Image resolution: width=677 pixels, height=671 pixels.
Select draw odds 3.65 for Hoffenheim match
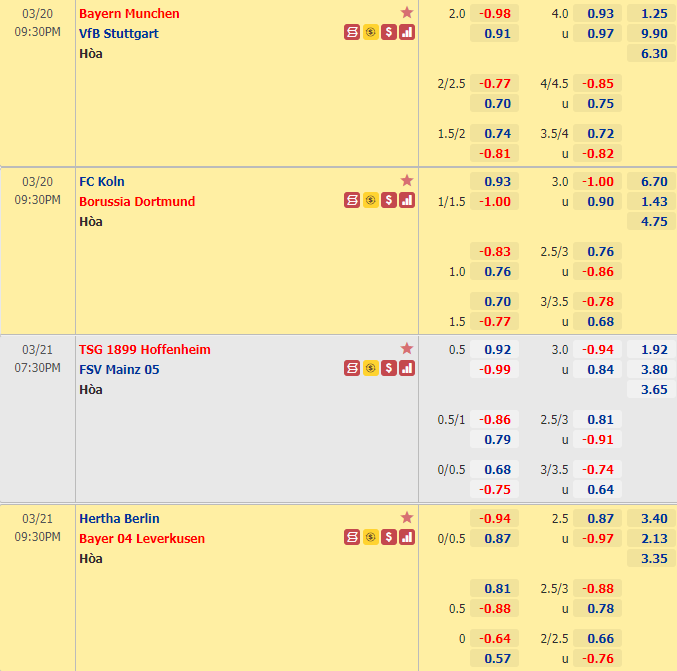pyautogui.click(x=651, y=389)
